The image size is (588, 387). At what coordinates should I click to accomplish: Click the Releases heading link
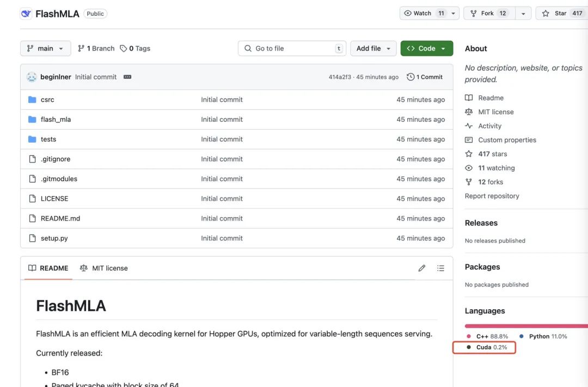click(x=481, y=223)
